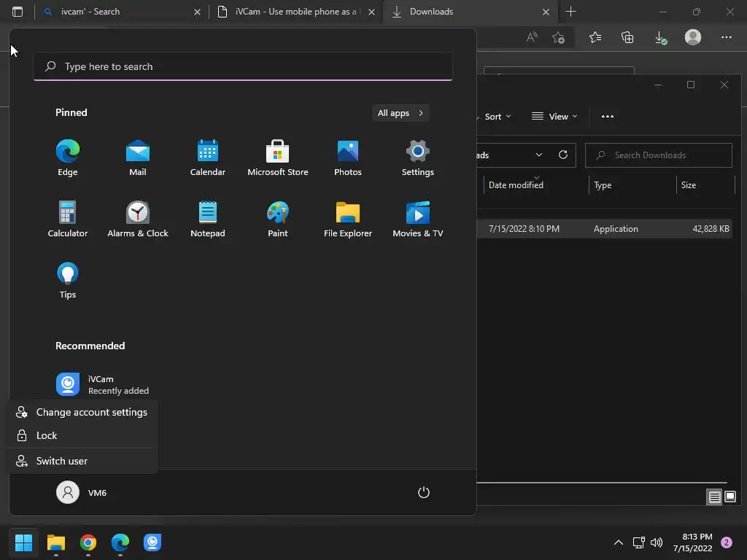Close the ivcam' - Search tab
The image size is (747, 560).
click(197, 12)
